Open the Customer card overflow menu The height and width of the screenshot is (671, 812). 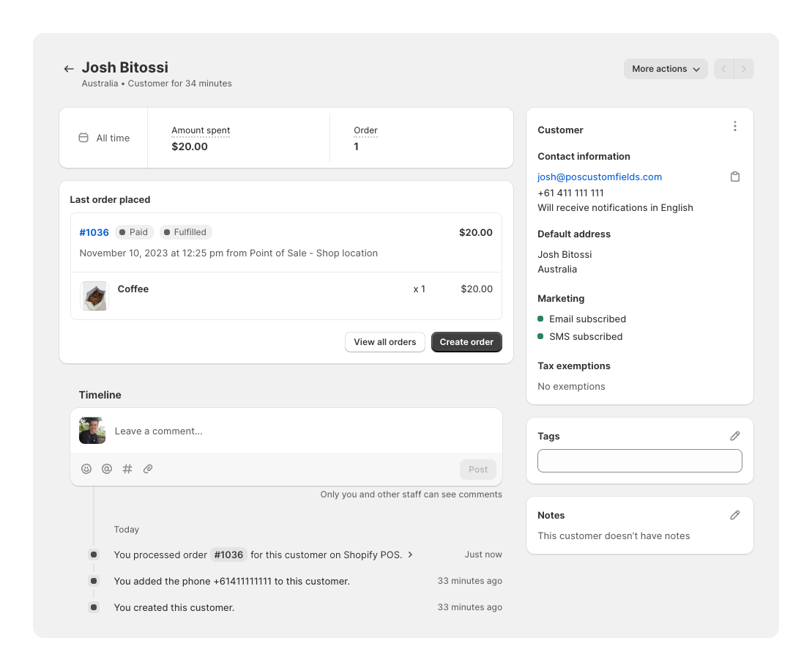[x=735, y=126]
